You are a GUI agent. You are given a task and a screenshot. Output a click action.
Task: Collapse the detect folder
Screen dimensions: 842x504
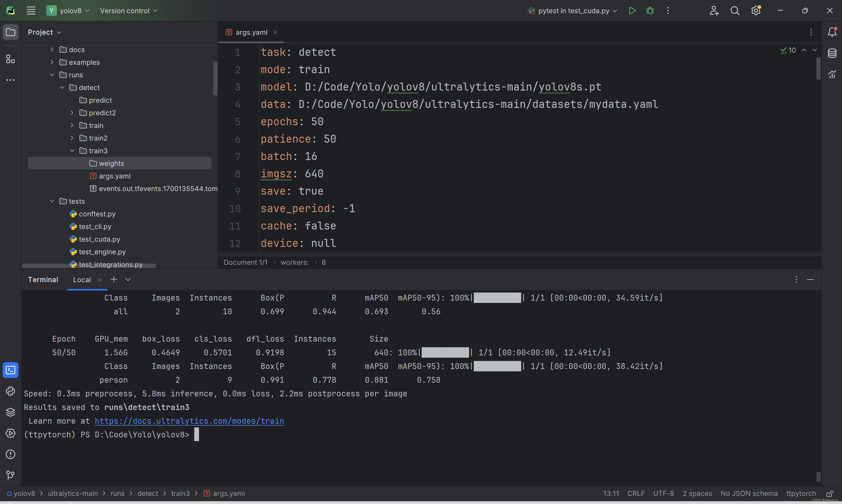click(62, 87)
